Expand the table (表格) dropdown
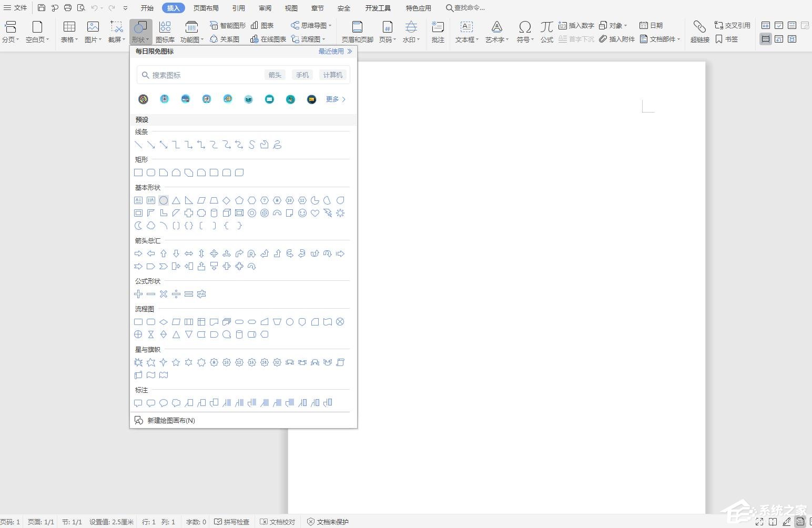This screenshot has width=812, height=528. coord(69,39)
